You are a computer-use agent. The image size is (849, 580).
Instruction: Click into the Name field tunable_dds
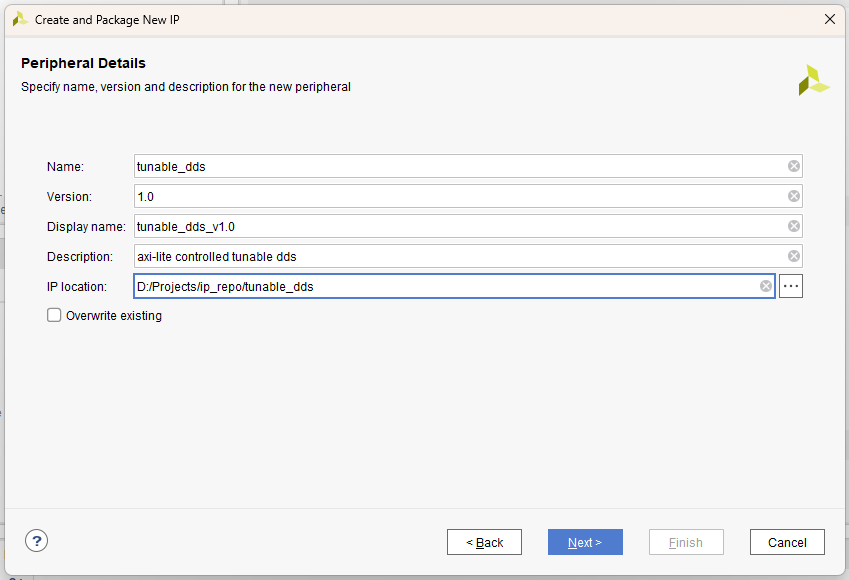tap(468, 166)
